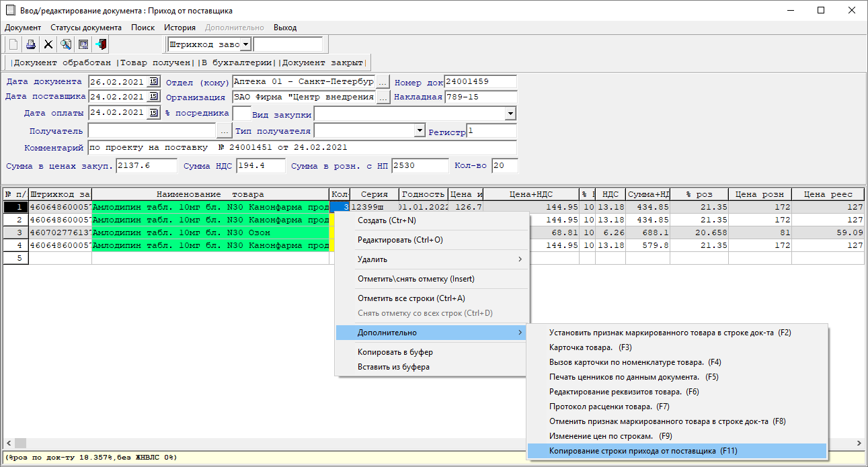Toggle the В бухгалтерии status
The width and height of the screenshot is (868, 467).
pos(235,62)
